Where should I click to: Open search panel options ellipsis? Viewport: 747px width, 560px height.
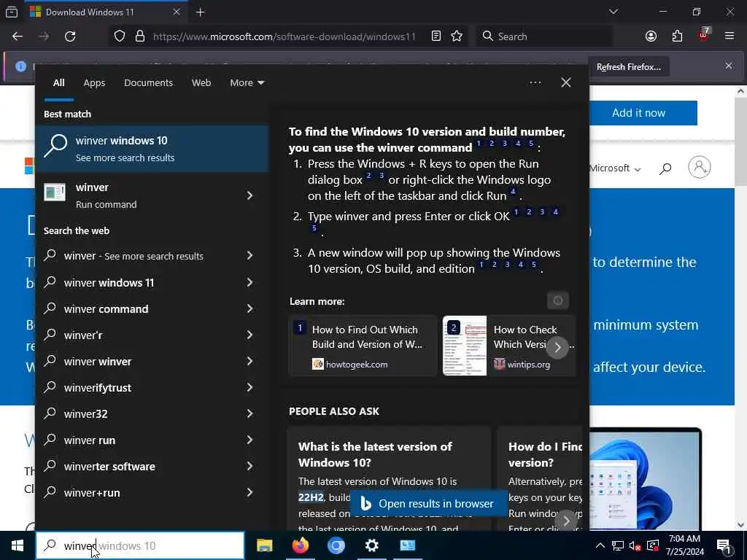pos(535,83)
